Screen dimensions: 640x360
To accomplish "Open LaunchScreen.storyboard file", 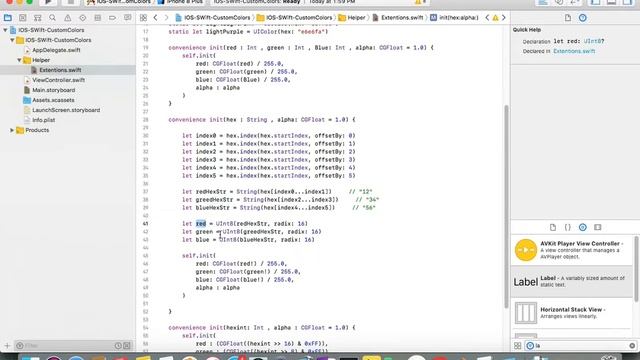I will (x=66, y=110).
